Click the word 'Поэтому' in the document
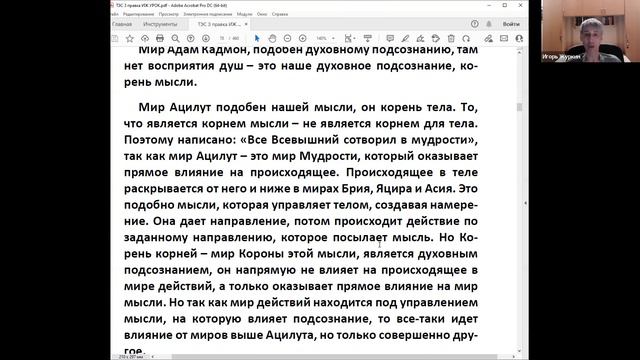The width and height of the screenshot is (640, 360). (149, 140)
